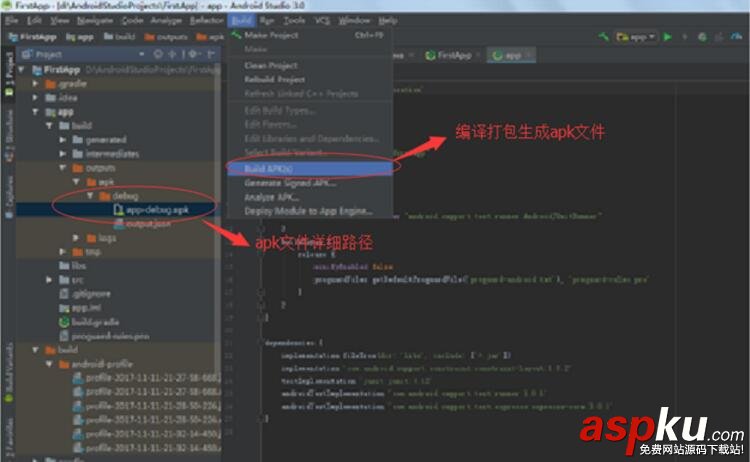This screenshot has height=462, width=750.
Task: Click outputs breadcrumb in navigation bar
Action: coord(166,37)
